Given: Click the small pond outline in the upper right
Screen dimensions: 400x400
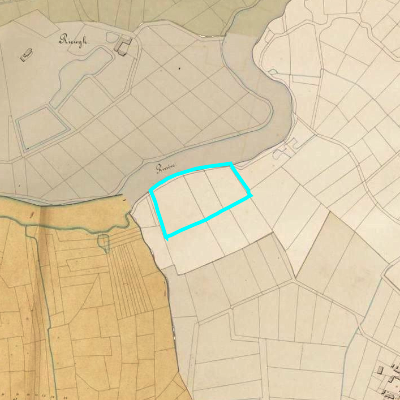Looking at the screenshot, I should [x=272, y=72].
